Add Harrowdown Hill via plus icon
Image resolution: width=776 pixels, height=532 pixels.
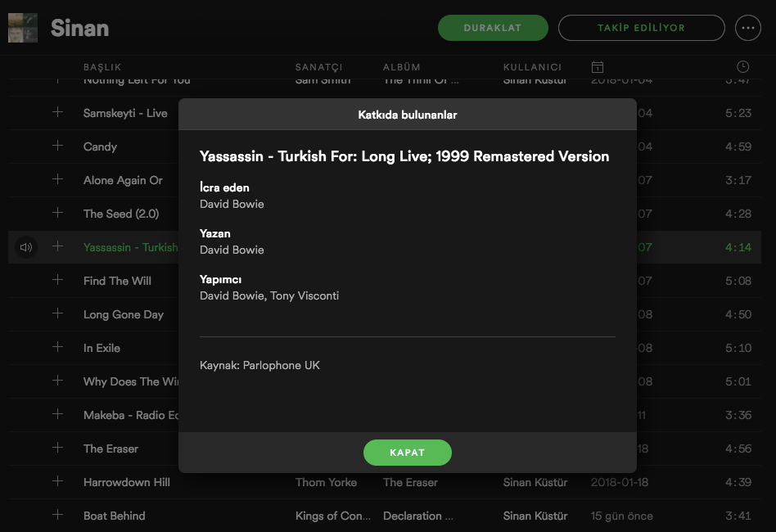tap(57, 482)
